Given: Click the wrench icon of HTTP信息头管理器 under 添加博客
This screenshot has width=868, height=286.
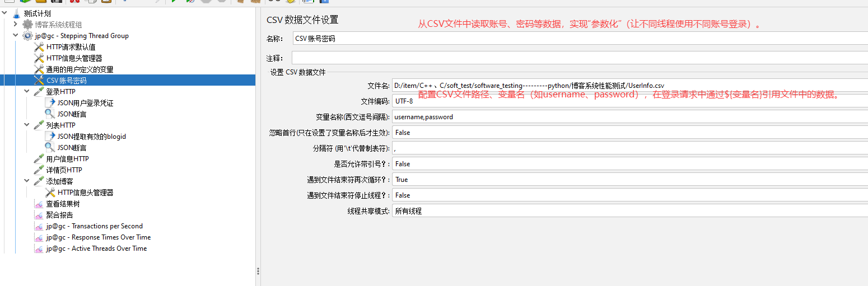Looking at the screenshot, I should click(50, 193).
